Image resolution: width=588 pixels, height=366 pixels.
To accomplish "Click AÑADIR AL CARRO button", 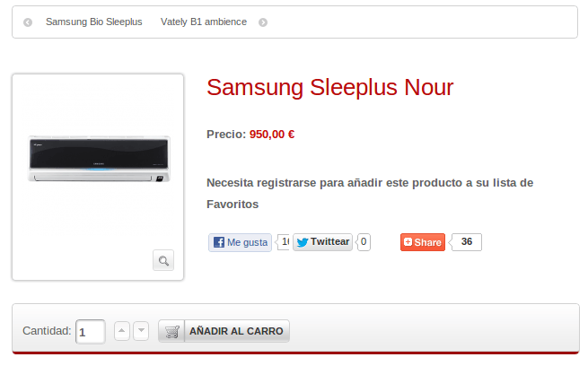I will (x=224, y=331).
